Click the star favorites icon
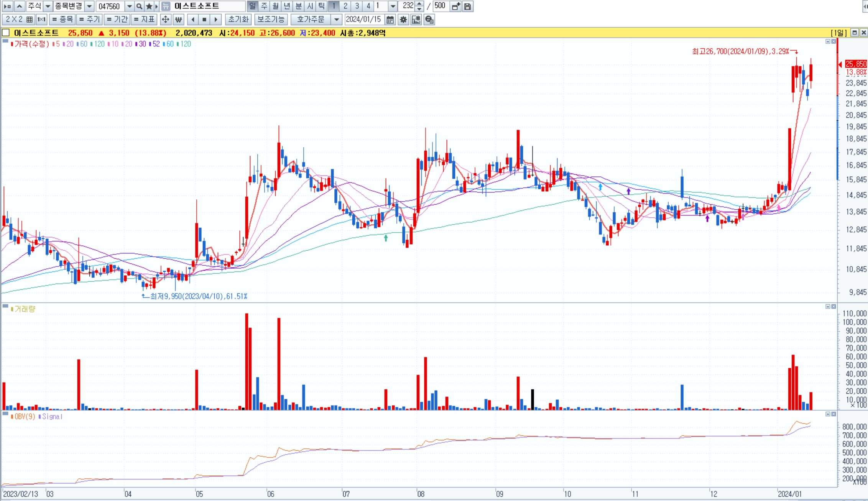Screen dimensions: 868x501 149,6
